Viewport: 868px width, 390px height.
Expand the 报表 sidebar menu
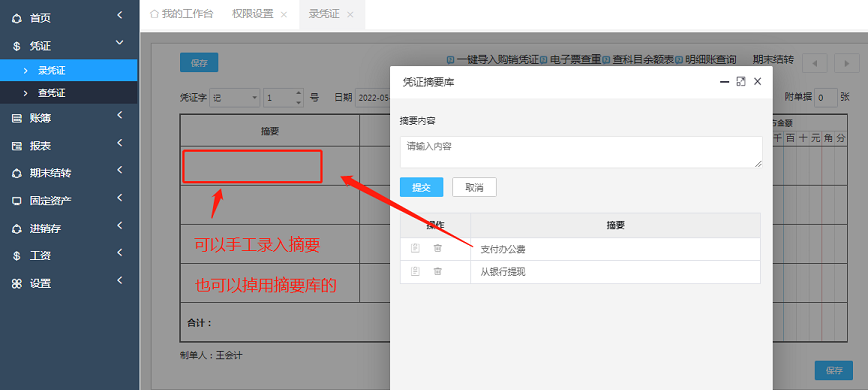[120, 143]
